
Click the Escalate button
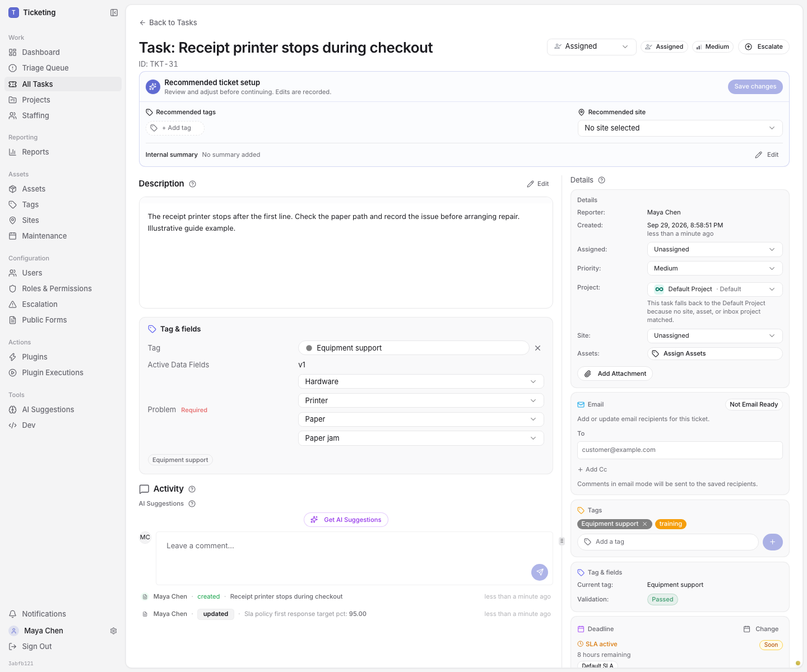[763, 46]
